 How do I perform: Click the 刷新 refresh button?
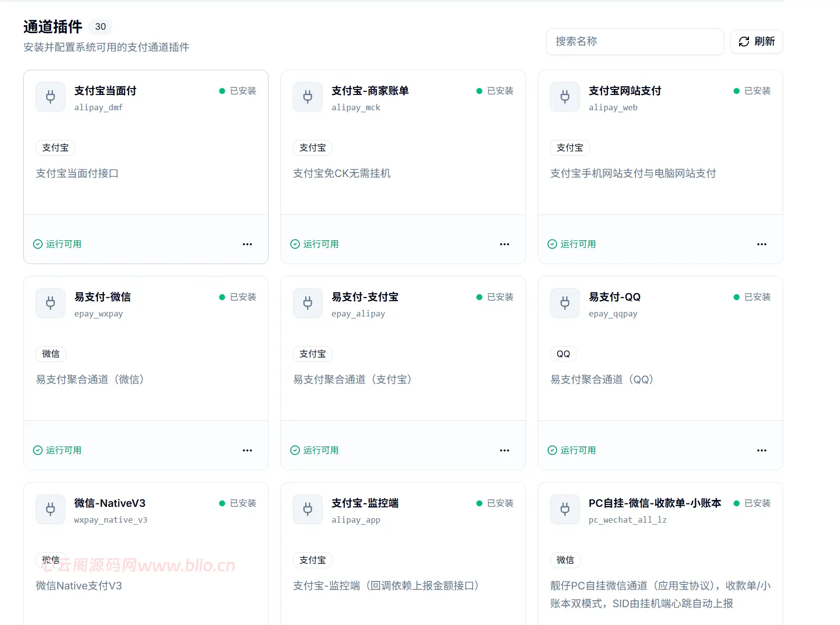[x=756, y=42]
